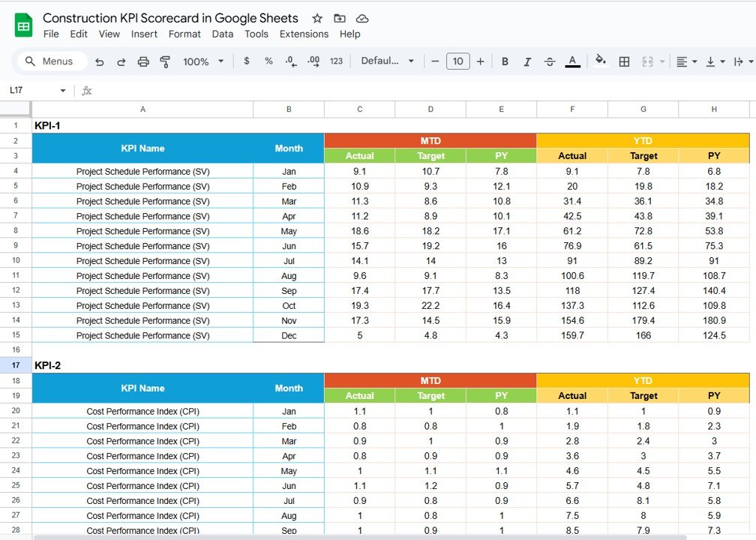Toggle bold formatting

505,61
